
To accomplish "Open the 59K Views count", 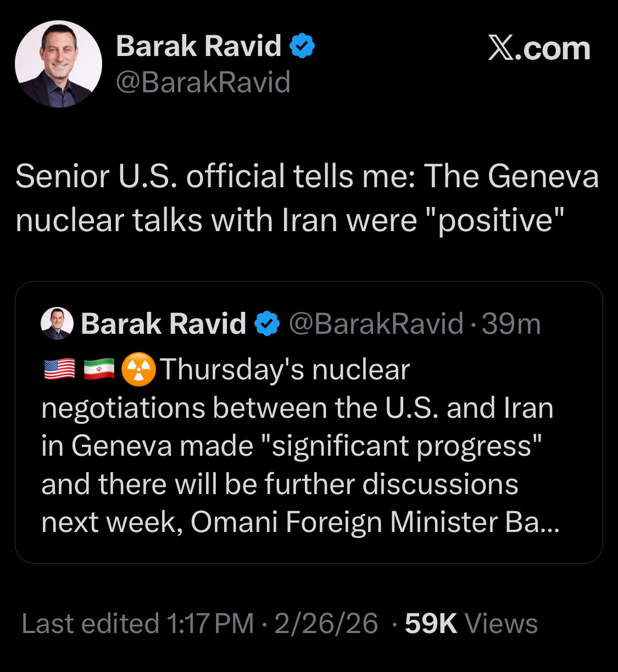I will point(471,624).
